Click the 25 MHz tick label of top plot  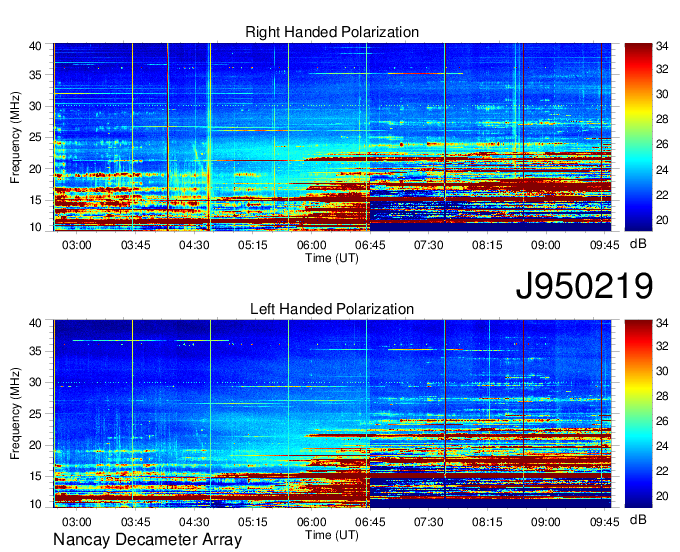coord(36,137)
